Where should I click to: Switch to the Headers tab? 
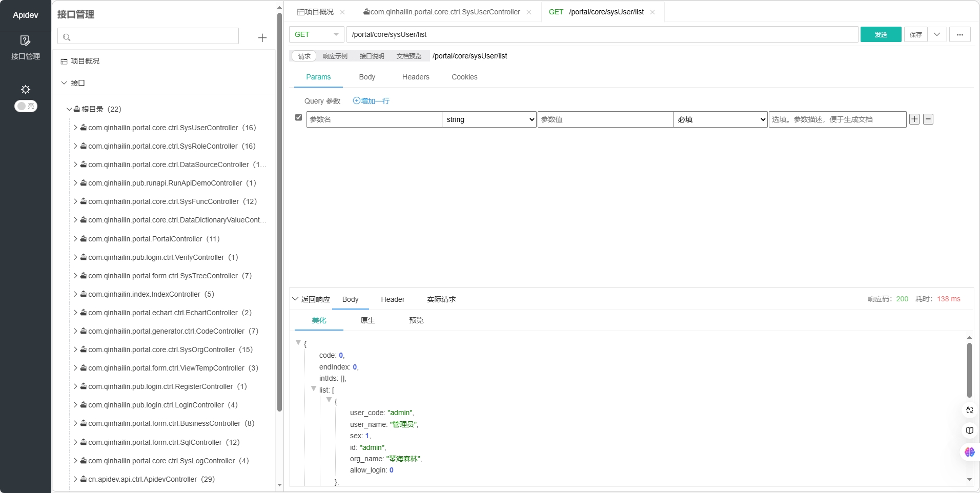pyautogui.click(x=415, y=77)
